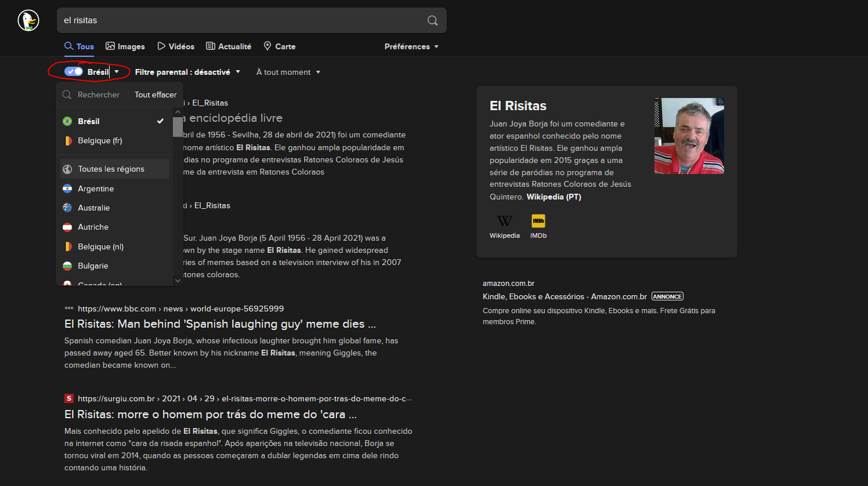Open the Images tab
868x486 pixels.
pos(125,46)
